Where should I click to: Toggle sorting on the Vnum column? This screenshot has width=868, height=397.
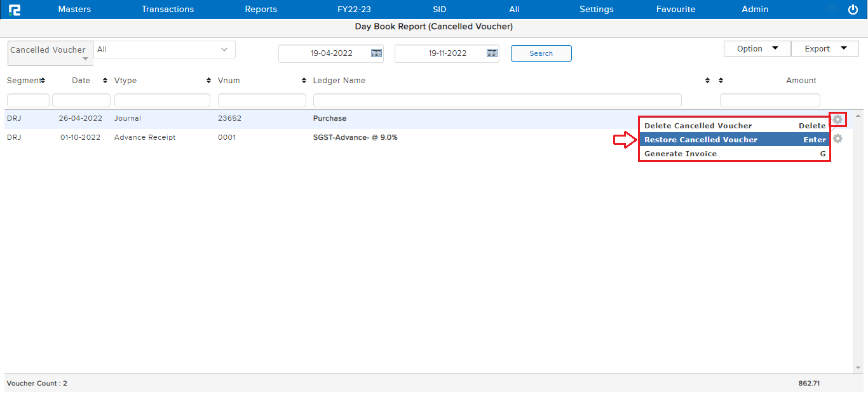[303, 80]
